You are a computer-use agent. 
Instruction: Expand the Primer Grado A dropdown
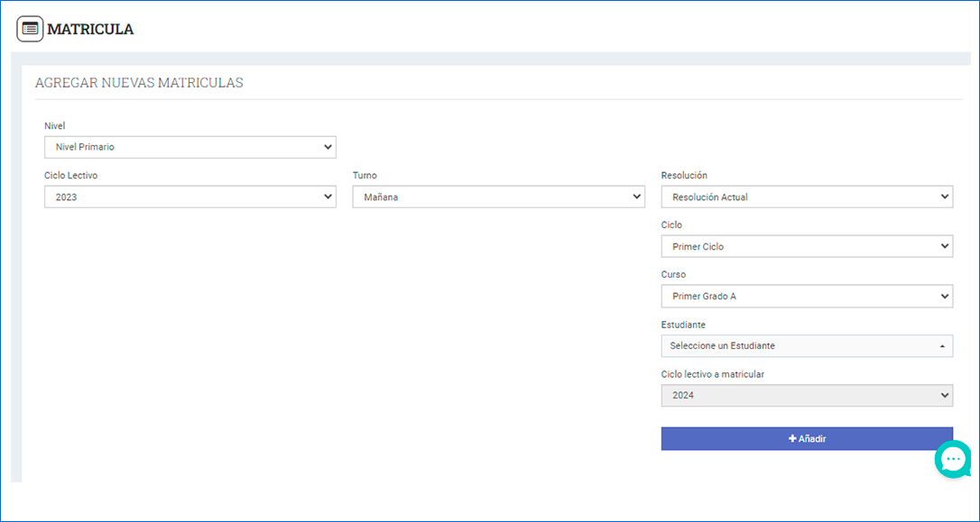pyautogui.click(x=807, y=296)
